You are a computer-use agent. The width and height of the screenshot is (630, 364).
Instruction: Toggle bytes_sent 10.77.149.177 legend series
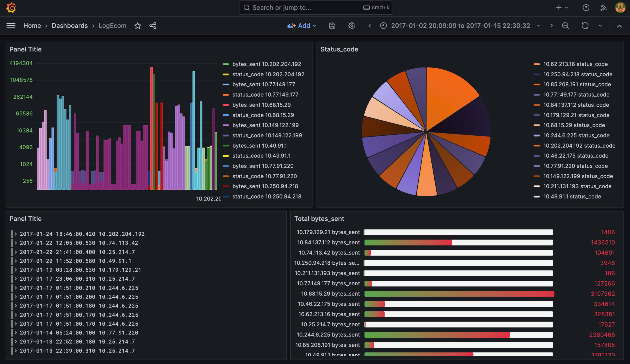pos(264,84)
